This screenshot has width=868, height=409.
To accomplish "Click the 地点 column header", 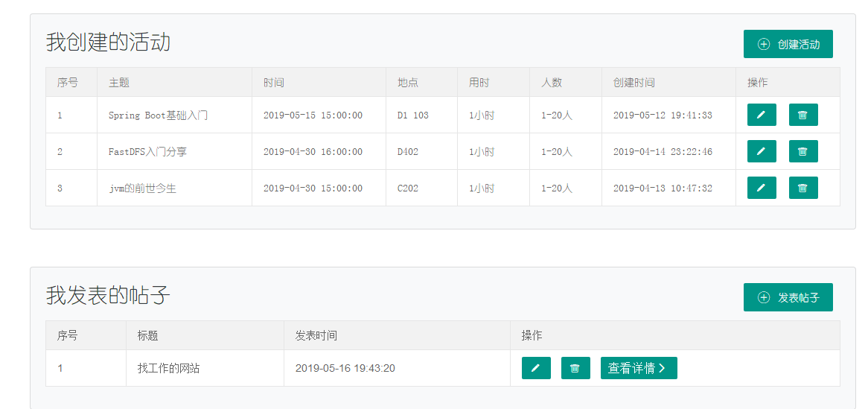I will [x=407, y=83].
